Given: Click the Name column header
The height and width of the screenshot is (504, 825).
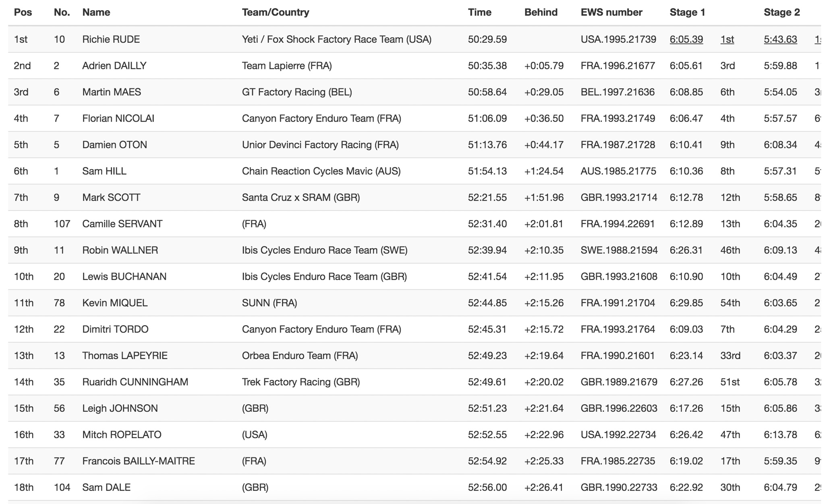Looking at the screenshot, I should 96,12.
